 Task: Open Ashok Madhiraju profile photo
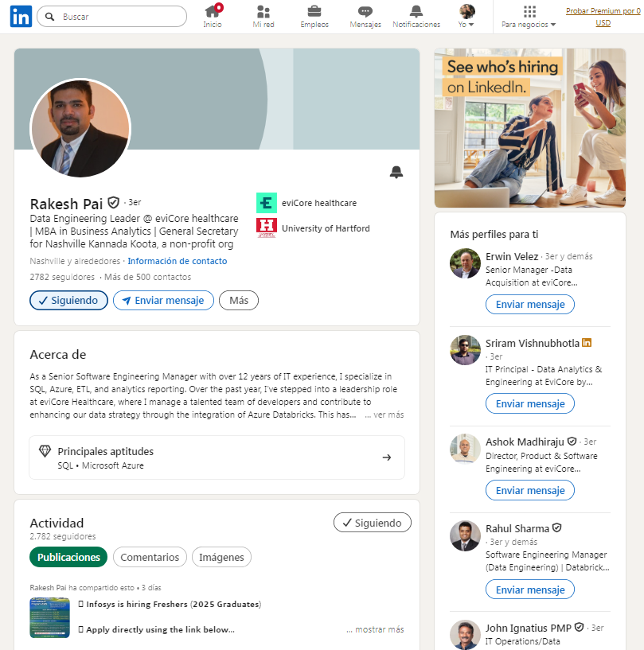point(465,449)
